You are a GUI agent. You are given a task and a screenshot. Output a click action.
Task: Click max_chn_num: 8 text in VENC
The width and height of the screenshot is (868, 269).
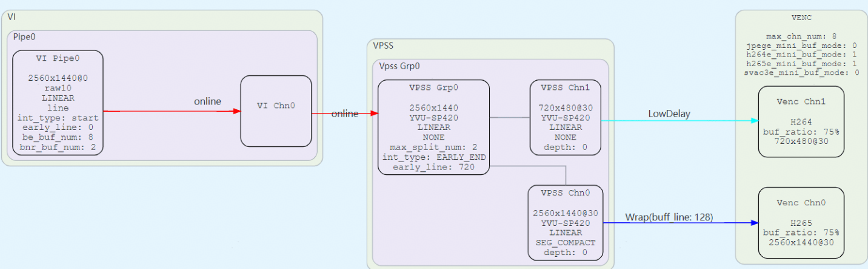click(x=801, y=37)
